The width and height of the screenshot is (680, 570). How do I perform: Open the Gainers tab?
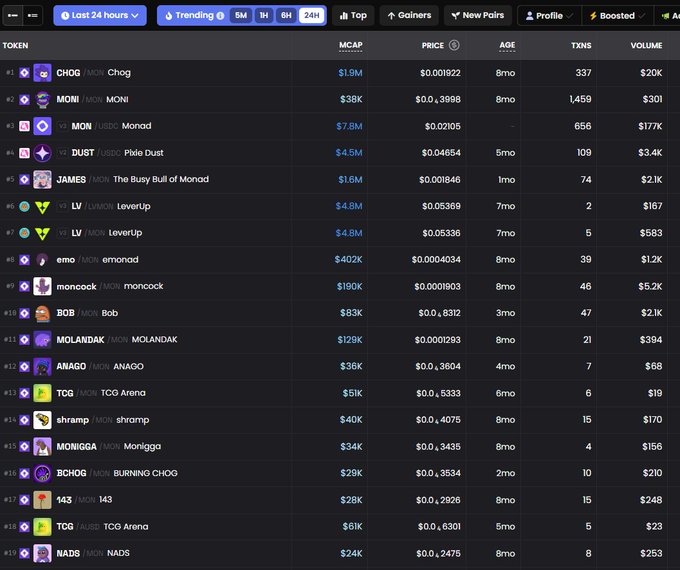click(409, 16)
